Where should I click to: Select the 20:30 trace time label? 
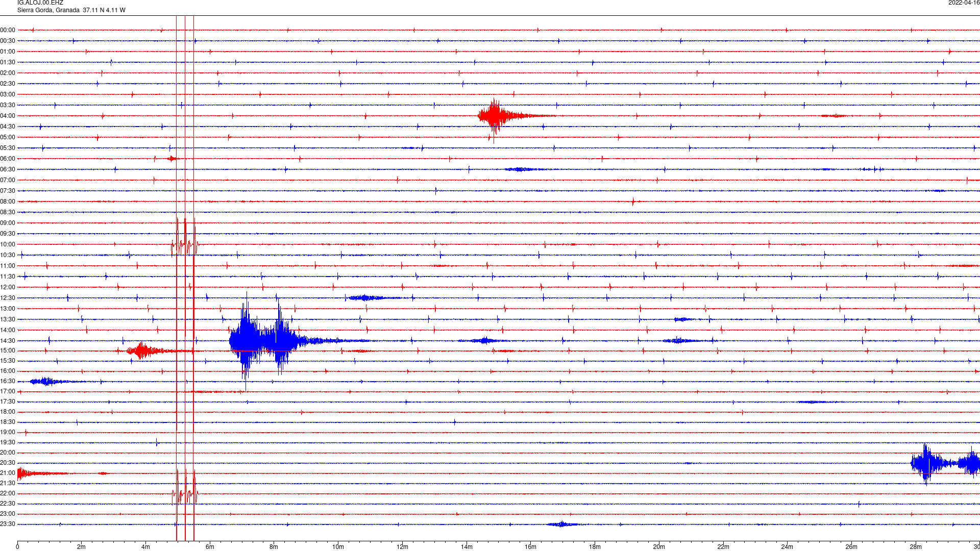click(x=8, y=463)
